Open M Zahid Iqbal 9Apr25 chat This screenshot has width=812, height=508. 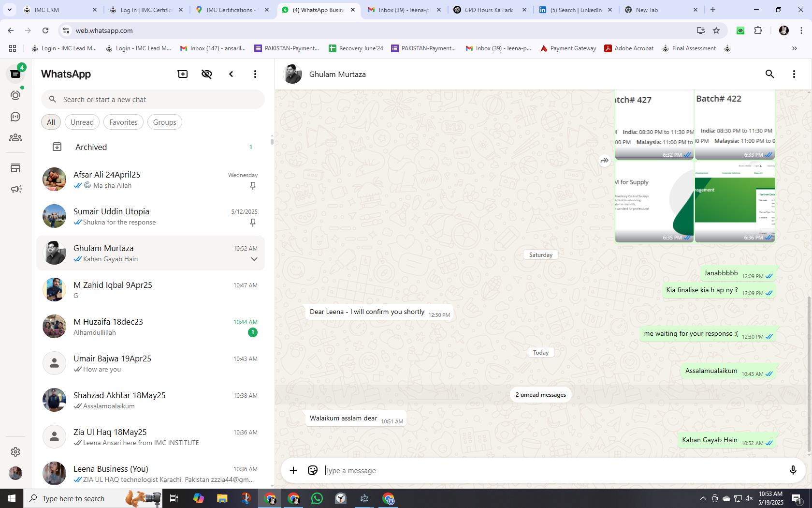[151, 290]
